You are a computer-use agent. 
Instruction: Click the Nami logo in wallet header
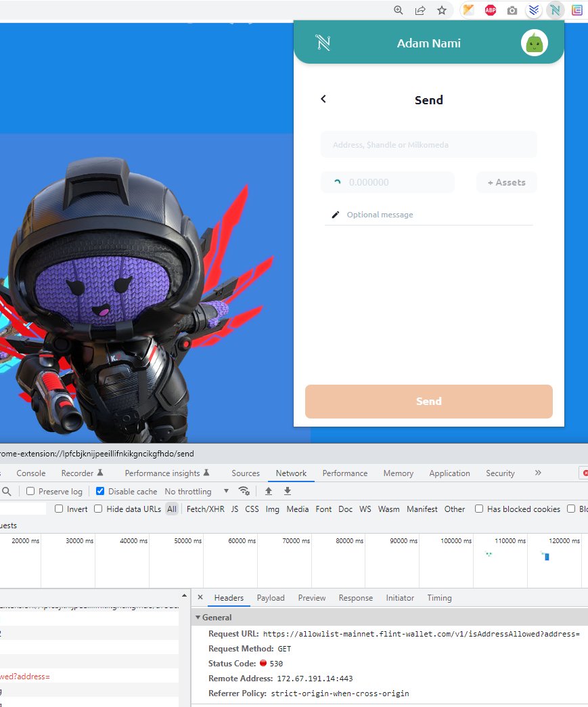click(x=323, y=43)
